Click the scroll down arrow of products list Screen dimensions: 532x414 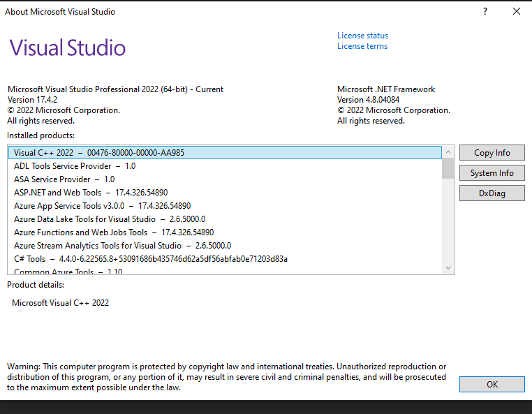click(x=448, y=268)
